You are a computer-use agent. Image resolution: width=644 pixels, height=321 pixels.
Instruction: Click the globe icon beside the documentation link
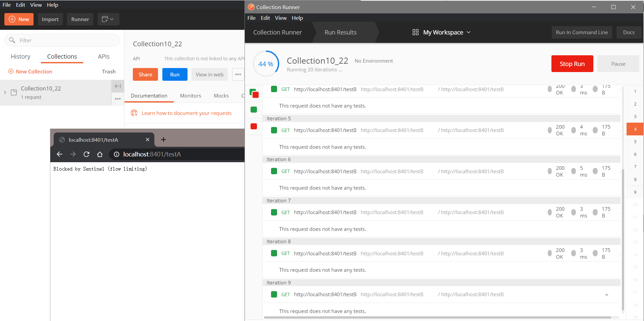coord(134,113)
